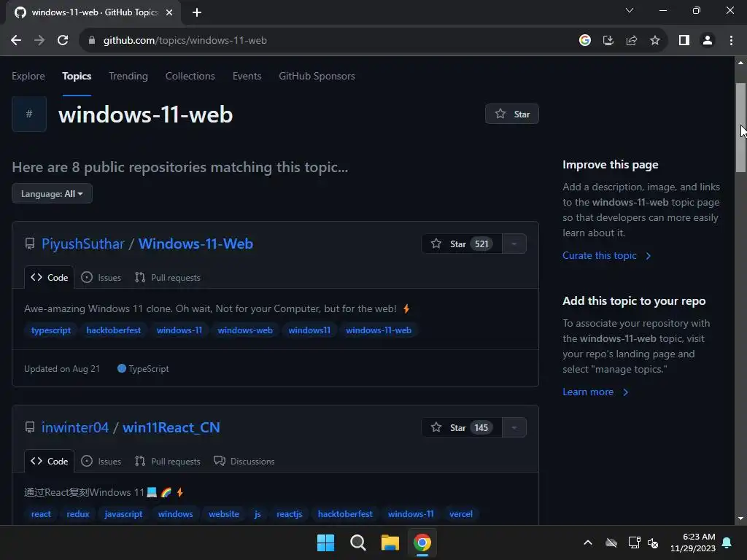
Task: Click the TypeScript language color dot
Action: point(122,368)
